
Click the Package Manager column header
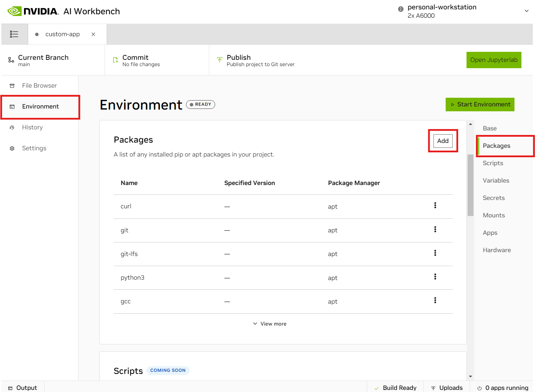(354, 183)
